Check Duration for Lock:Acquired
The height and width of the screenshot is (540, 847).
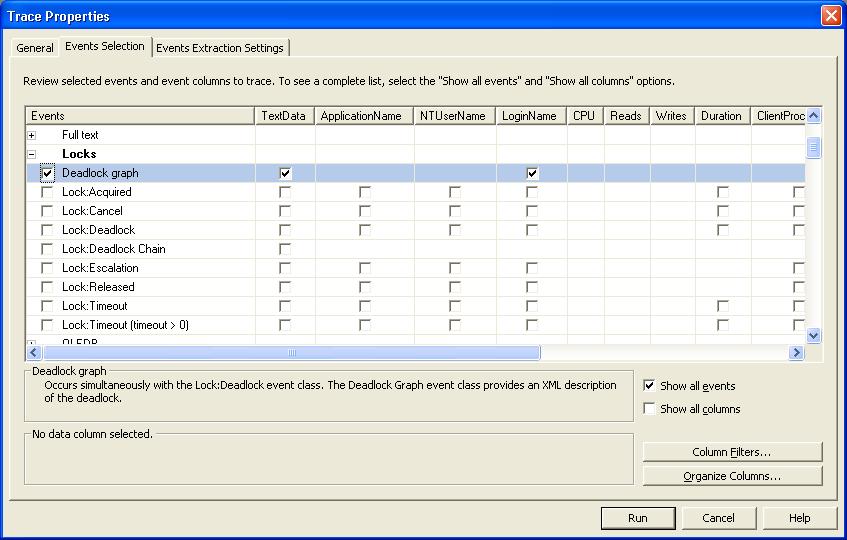(x=723, y=192)
